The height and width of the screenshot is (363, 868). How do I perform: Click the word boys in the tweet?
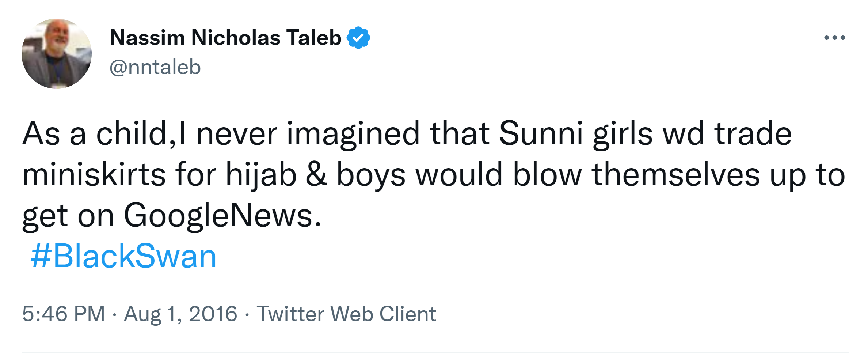point(371,174)
